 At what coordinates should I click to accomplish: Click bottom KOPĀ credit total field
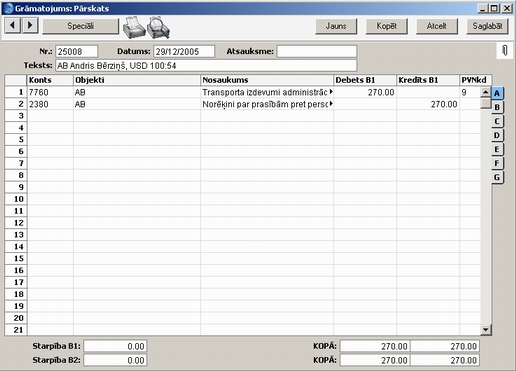pyautogui.click(x=445, y=360)
